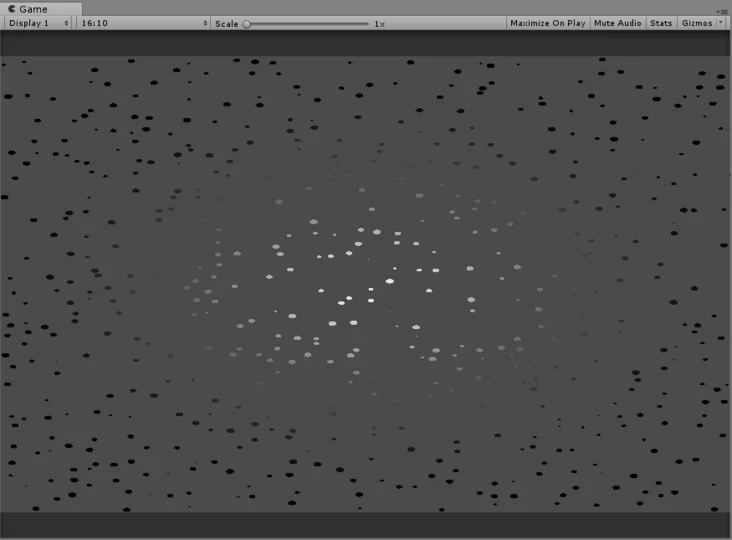Click the dark letterbox bar above the game view
The width and height of the screenshot is (732, 540).
pyautogui.click(x=366, y=43)
